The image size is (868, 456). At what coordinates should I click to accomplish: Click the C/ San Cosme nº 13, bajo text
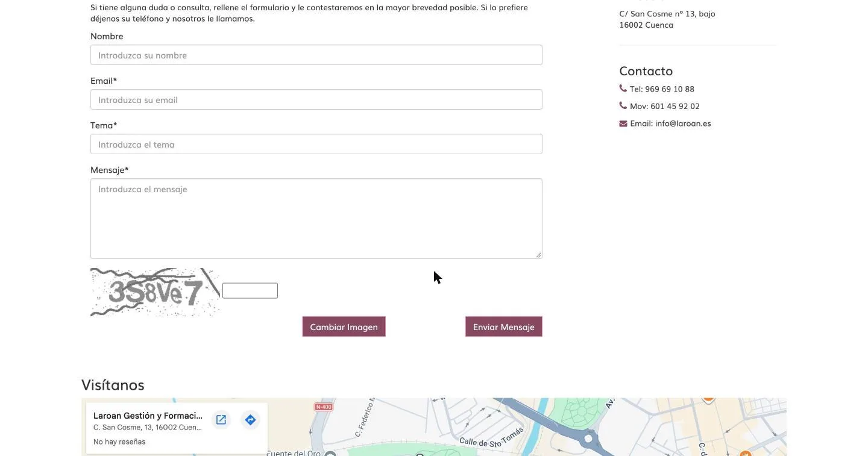click(x=667, y=13)
